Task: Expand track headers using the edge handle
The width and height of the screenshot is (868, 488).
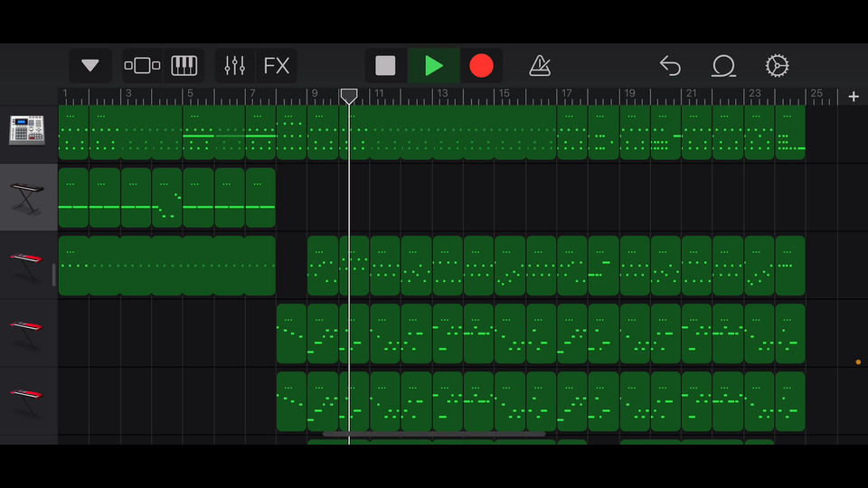Action: point(53,275)
